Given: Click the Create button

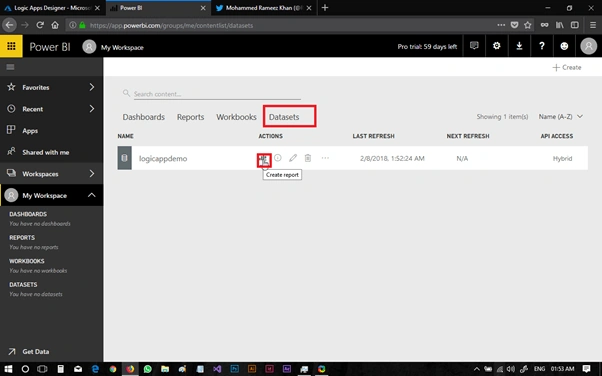Looking at the screenshot, I should tap(567, 67).
